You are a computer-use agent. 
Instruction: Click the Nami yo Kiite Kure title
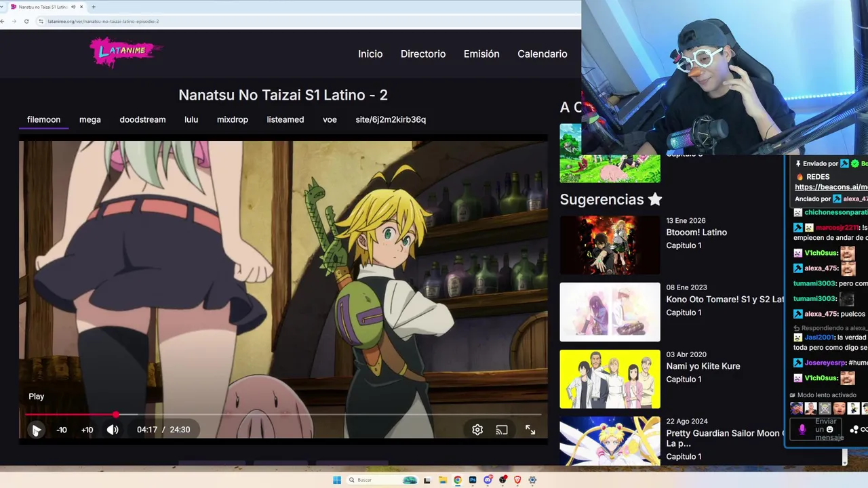click(703, 366)
